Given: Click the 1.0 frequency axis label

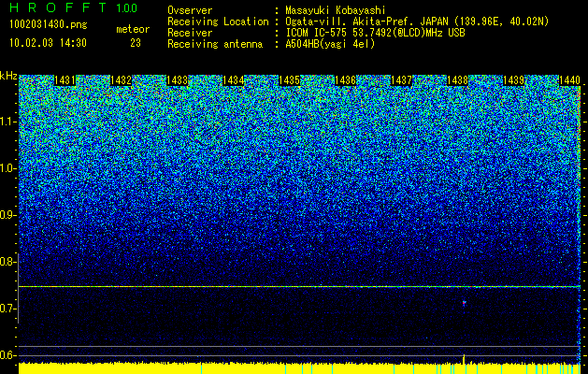Looking at the screenshot, I should point(7,168).
